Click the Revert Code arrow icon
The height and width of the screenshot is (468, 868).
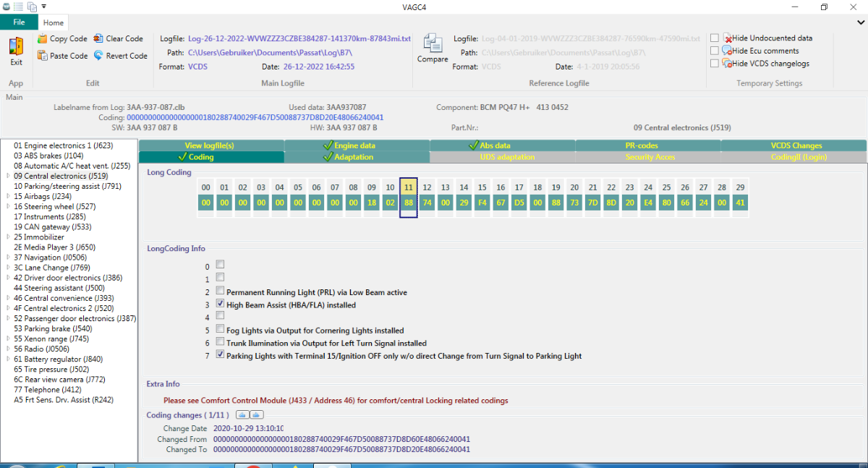coord(98,55)
